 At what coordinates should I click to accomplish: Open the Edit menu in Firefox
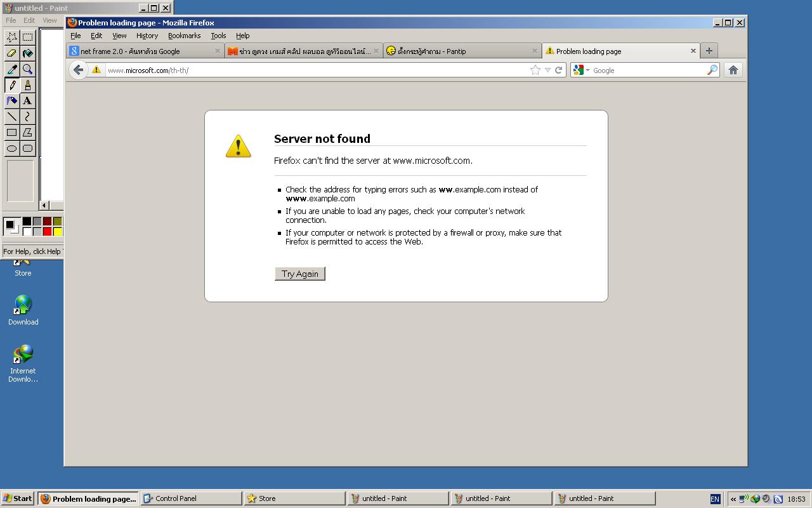click(x=96, y=36)
